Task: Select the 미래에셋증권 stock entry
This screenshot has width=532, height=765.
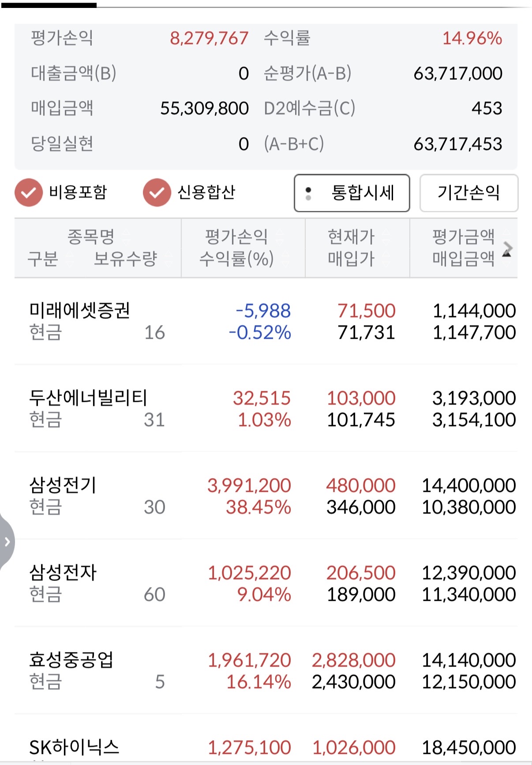Action: pyautogui.click(x=79, y=311)
